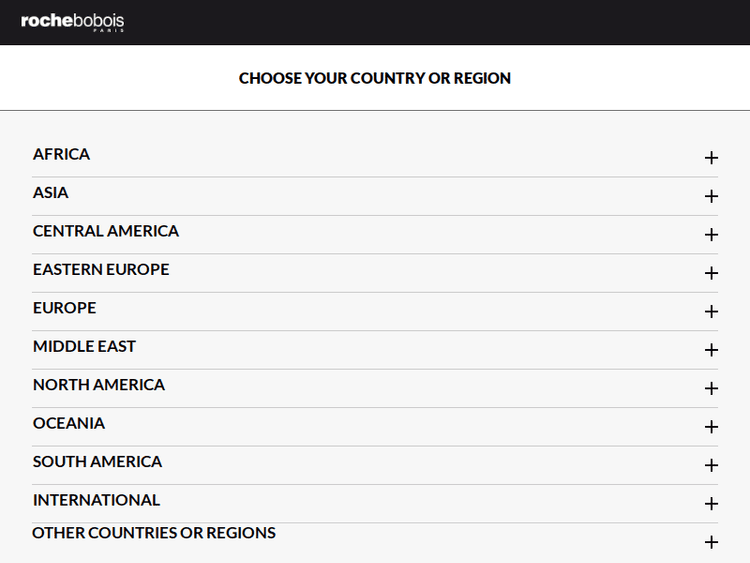
Task: Select the Middle East label
Action: [x=84, y=346]
